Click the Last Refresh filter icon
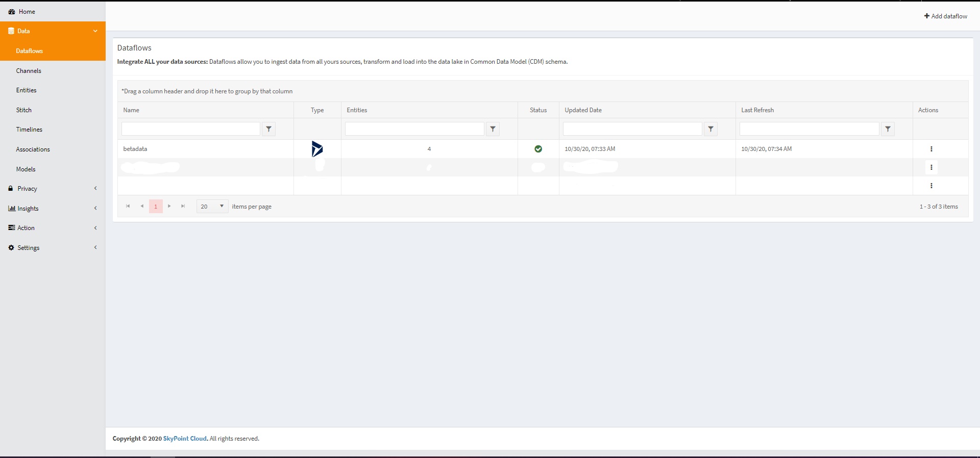Image resolution: width=980 pixels, height=458 pixels. click(x=888, y=129)
